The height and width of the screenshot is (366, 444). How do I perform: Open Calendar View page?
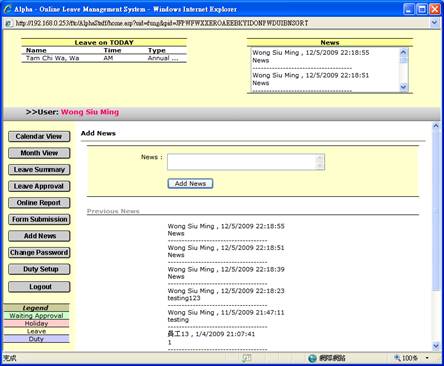[x=39, y=136]
